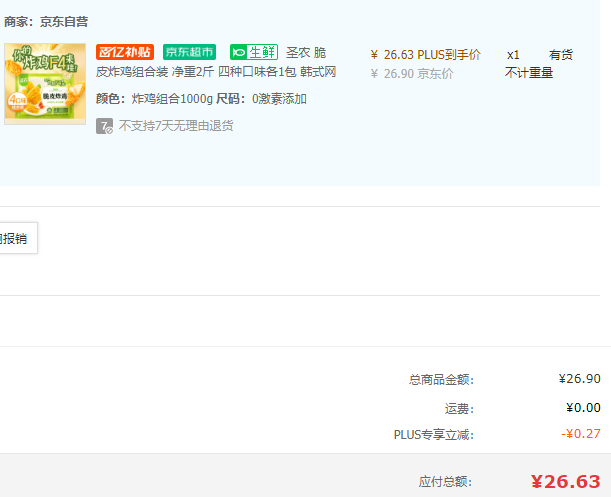Open the fried chicken product thumbnail
Screen dimensions: 611x497
(45, 84)
